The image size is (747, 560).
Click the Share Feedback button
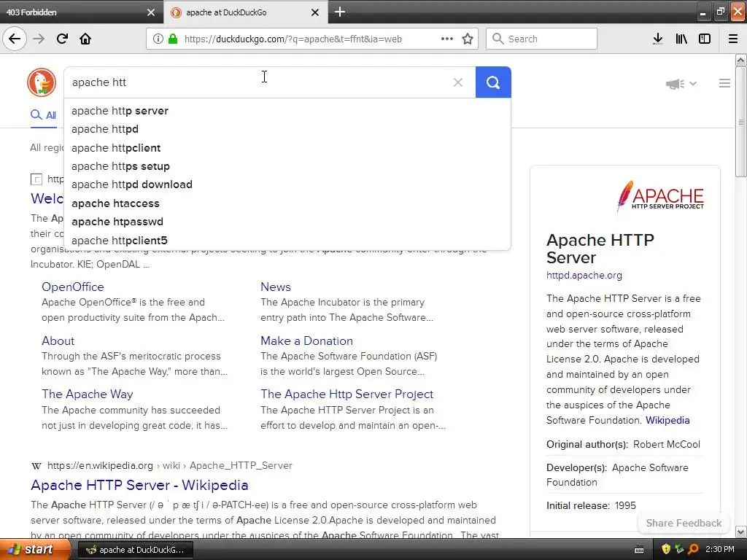click(683, 523)
